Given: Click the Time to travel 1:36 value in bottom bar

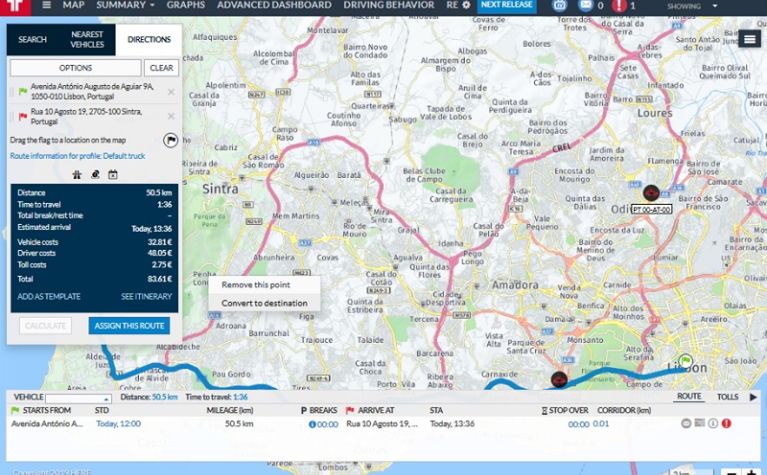Looking at the screenshot, I should coord(240,397).
